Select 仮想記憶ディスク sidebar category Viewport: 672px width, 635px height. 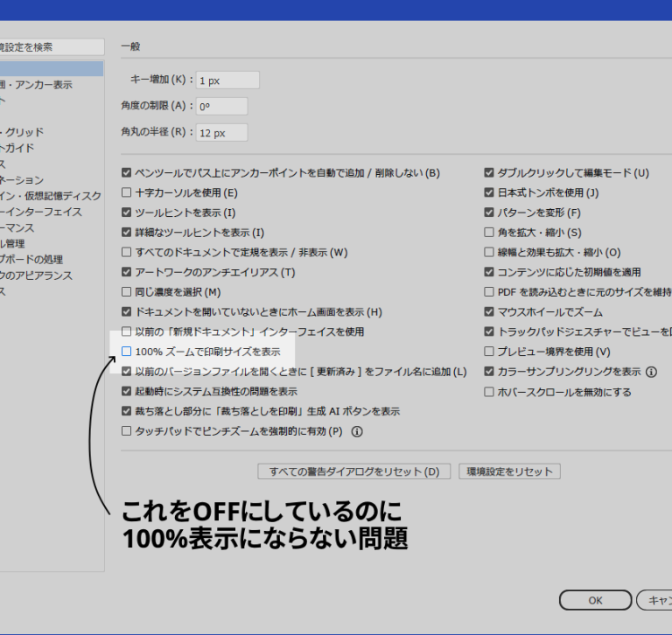[x=51, y=196]
